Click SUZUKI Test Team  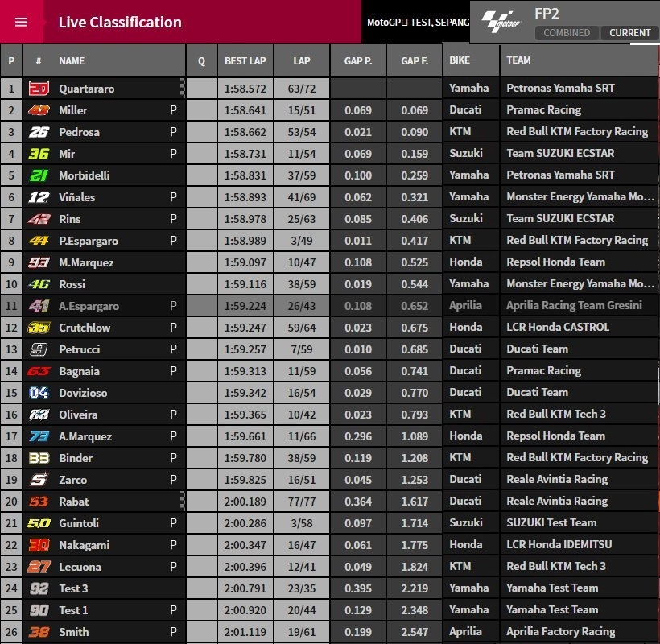551,522
